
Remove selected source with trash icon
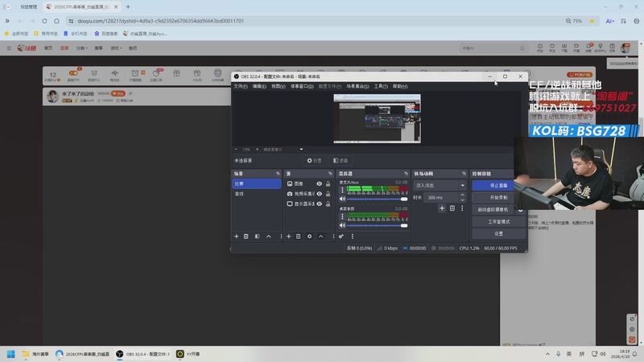[x=299, y=237]
